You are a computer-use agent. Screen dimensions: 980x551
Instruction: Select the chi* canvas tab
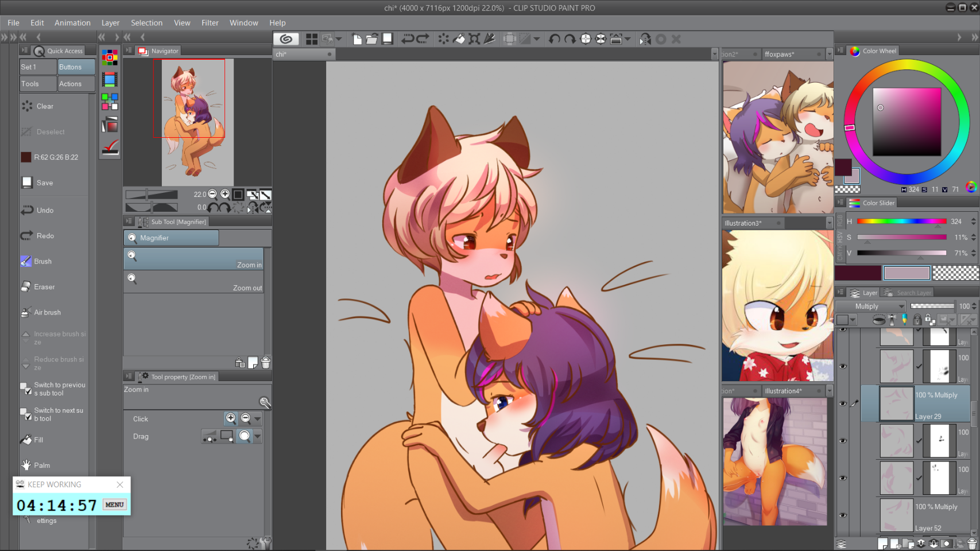click(x=303, y=54)
